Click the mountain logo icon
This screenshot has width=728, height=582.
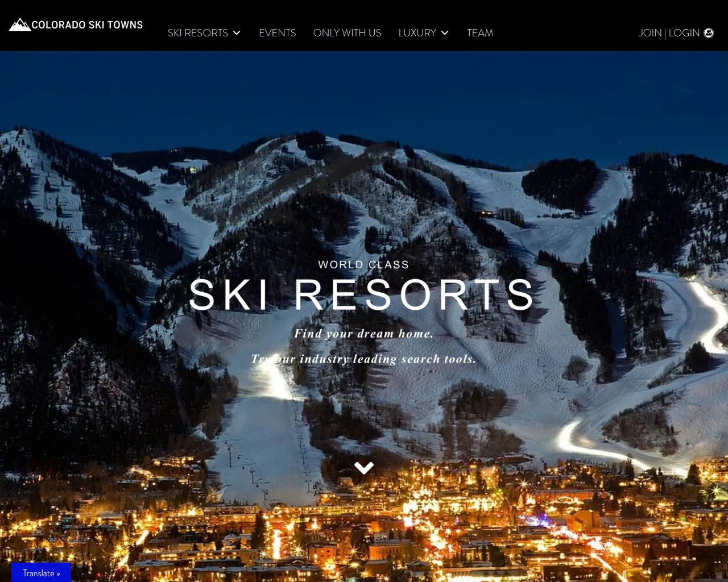point(20,24)
